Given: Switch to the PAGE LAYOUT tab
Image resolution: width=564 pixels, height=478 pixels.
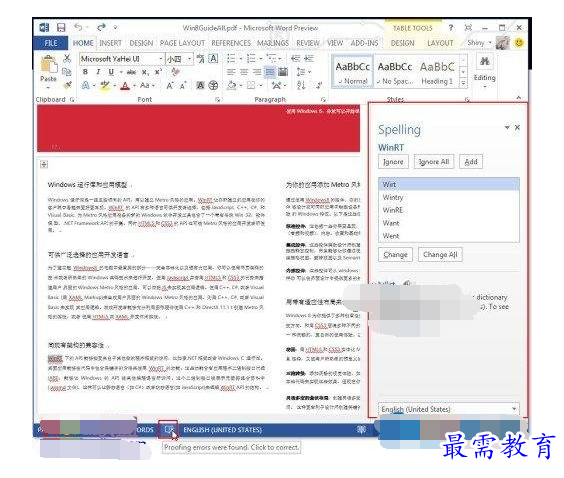Looking at the screenshot, I should (182, 43).
